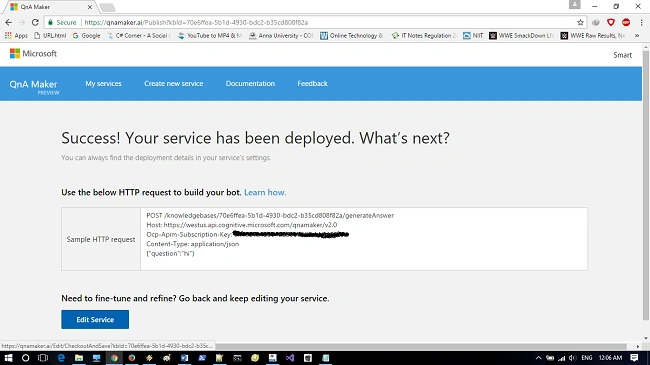Click the Content-Type: application/json line

(x=193, y=244)
